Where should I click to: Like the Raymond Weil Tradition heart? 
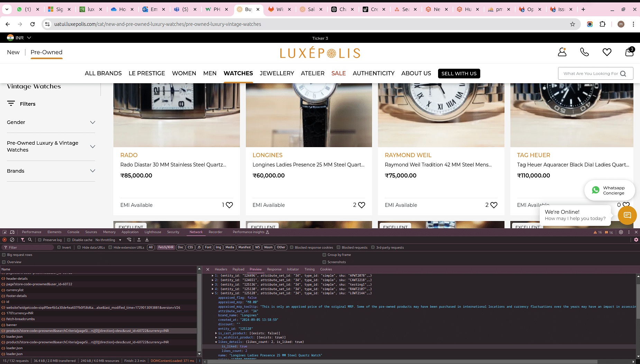(494, 205)
